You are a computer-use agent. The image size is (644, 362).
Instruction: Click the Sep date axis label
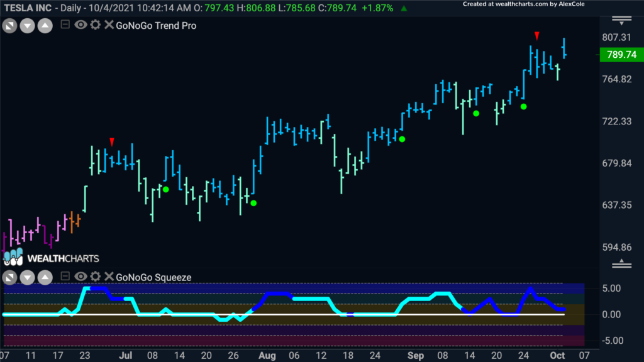415,356
